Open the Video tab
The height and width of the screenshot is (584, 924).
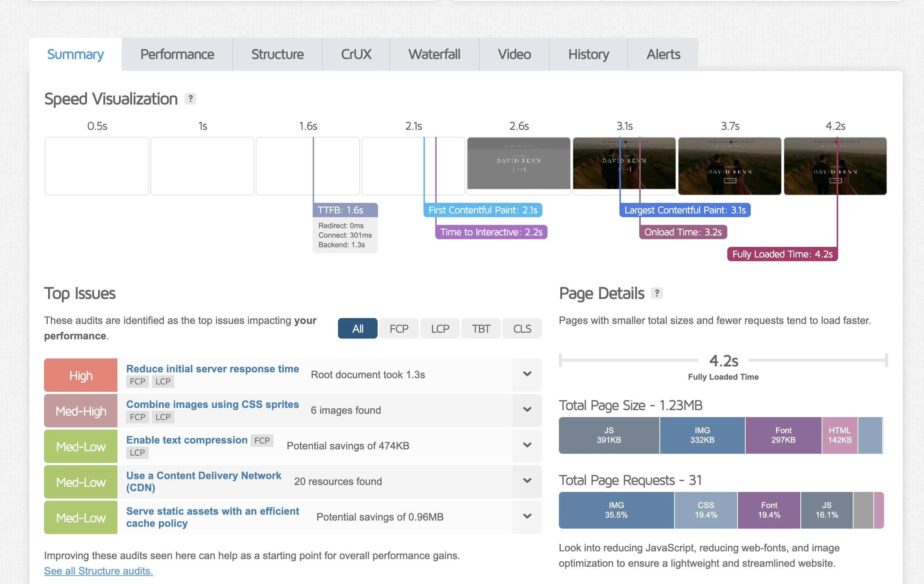pyautogui.click(x=514, y=54)
